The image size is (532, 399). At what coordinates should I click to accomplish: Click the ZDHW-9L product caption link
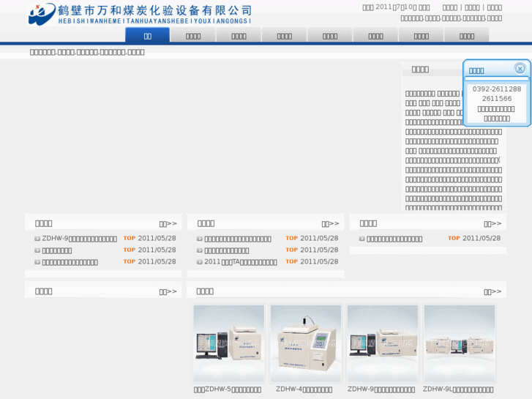(458, 390)
